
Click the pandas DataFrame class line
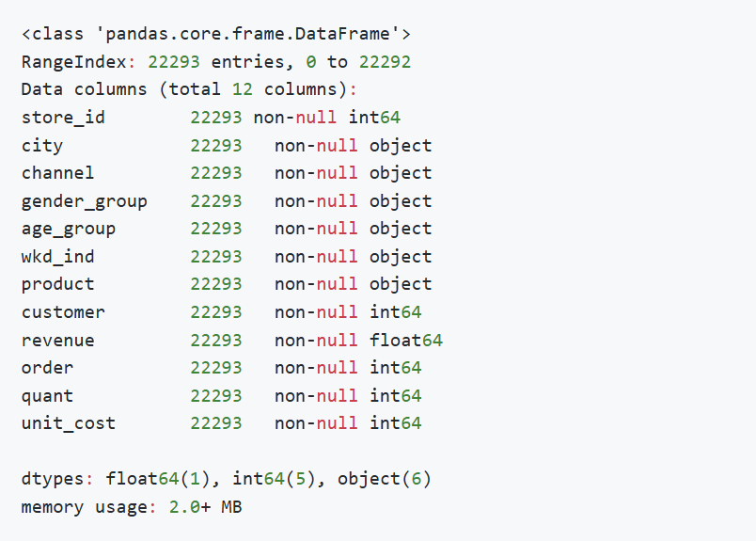(x=215, y=35)
